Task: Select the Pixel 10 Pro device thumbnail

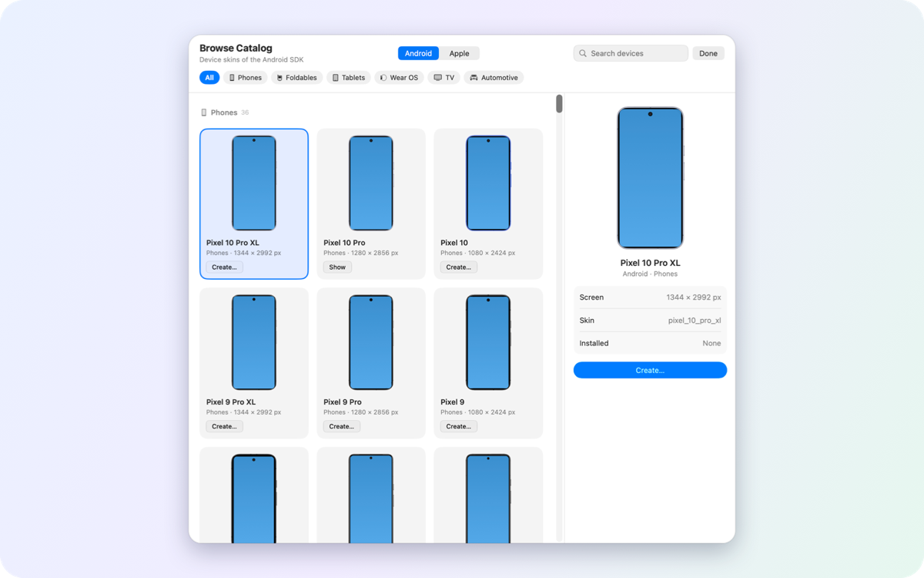Action: point(371,183)
